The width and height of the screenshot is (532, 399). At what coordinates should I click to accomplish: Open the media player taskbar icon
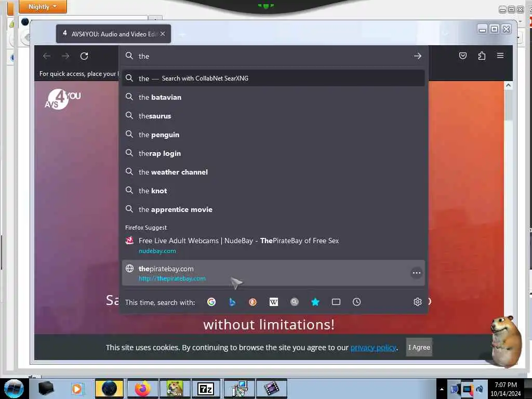77,389
